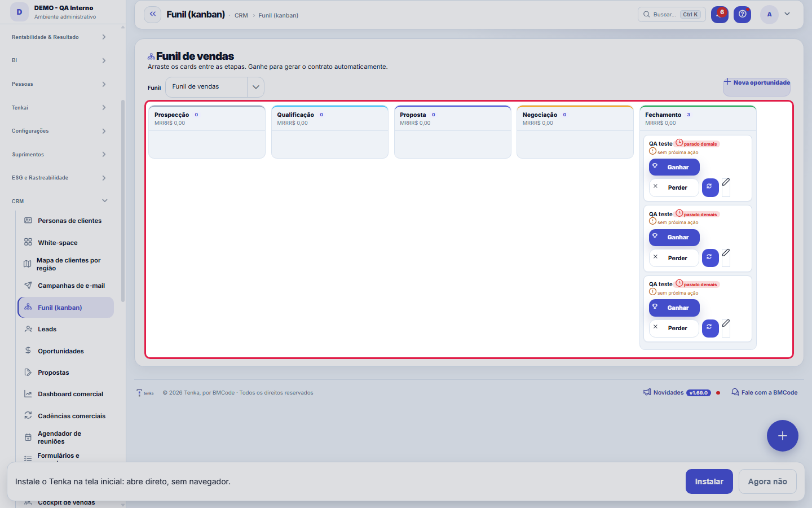Image resolution: width=812 pixels, height=508 pixels.
Task: Edit the bottom QA teste card with the pencil icon
Action: coord(726,328)
